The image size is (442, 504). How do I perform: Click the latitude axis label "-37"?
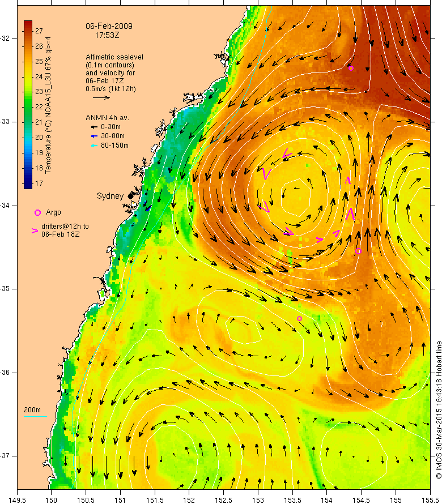[5, 456]
